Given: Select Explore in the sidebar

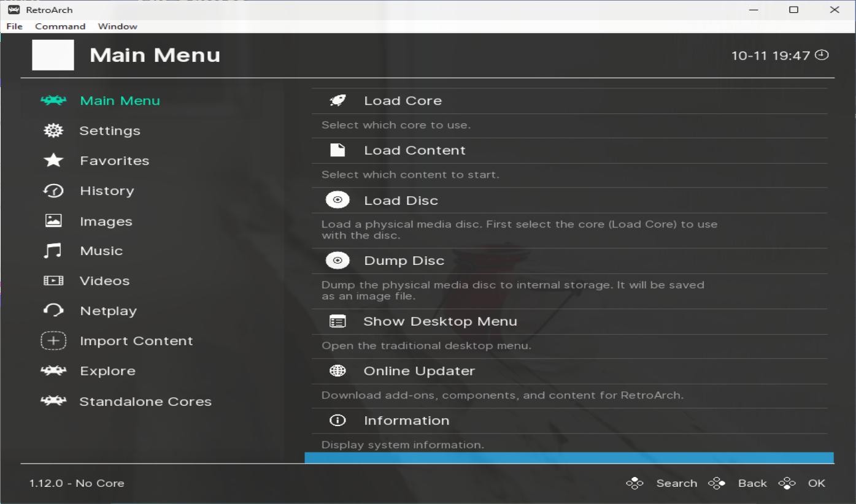Looking at the screenshot, I should (107, 370).
